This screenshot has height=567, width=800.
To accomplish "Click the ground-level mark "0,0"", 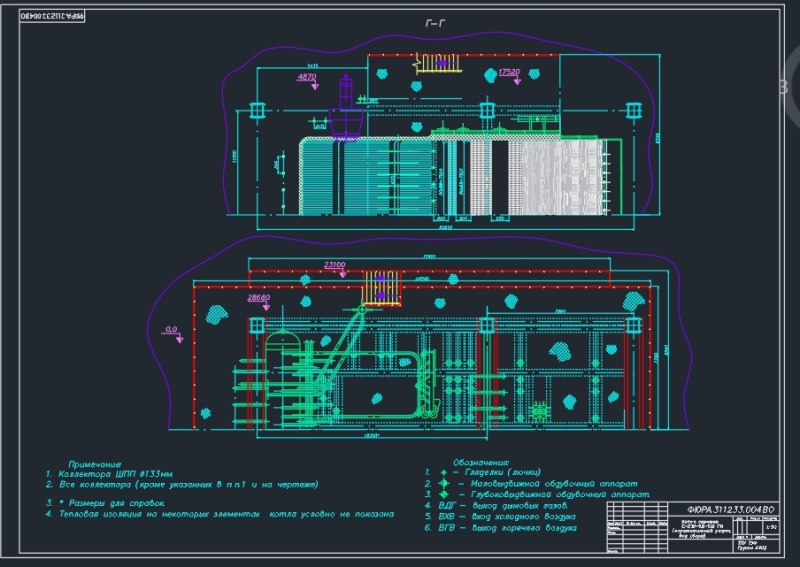I will click(x=171, y=329).
